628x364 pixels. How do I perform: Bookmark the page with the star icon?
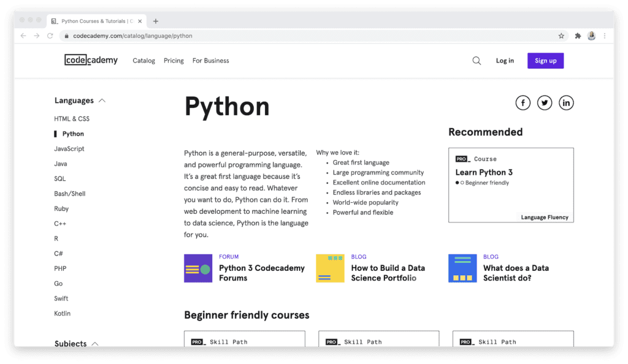click(x=561, y=36)
